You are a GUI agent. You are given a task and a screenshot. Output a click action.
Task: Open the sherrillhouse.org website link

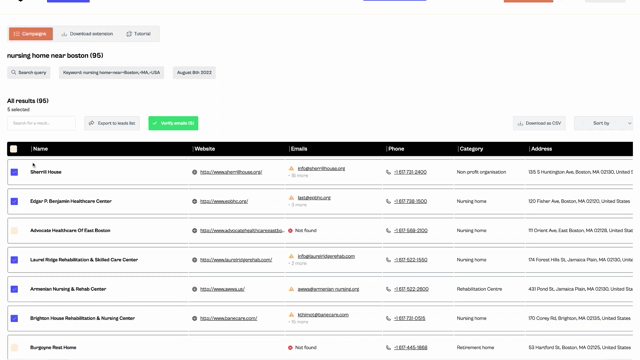(231, 172)
